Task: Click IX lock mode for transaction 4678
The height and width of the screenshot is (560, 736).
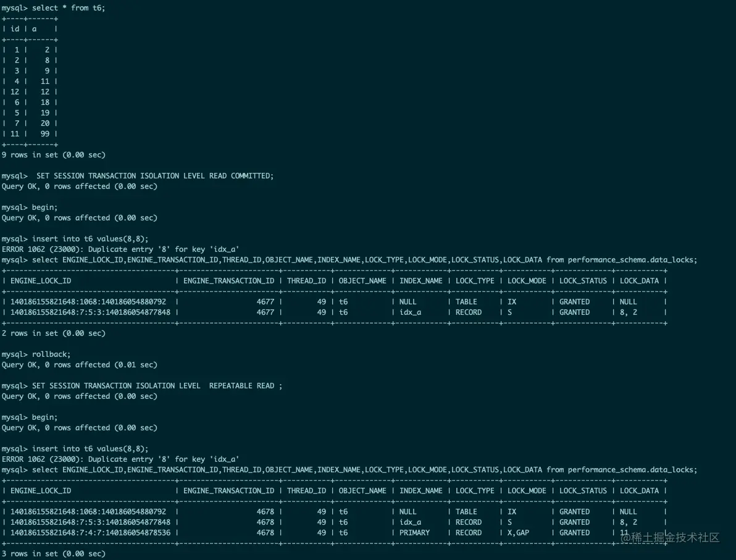Action: [x=512, y=512]
